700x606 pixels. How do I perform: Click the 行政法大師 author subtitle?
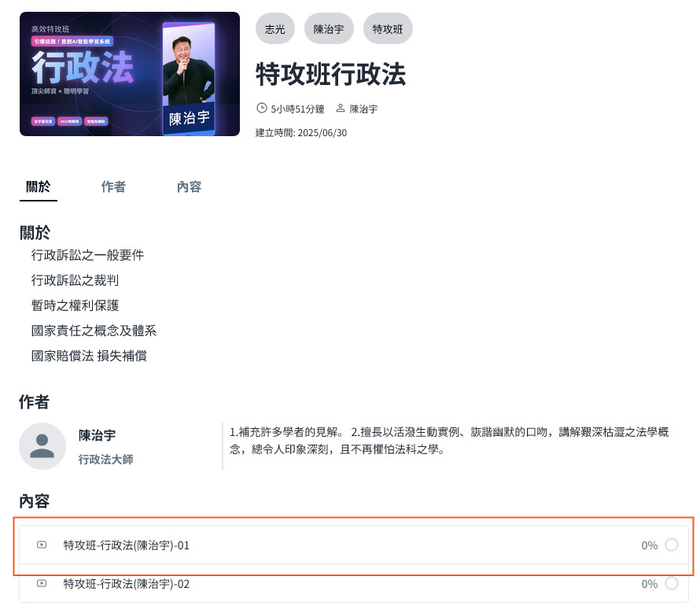[x=106, y=460]
